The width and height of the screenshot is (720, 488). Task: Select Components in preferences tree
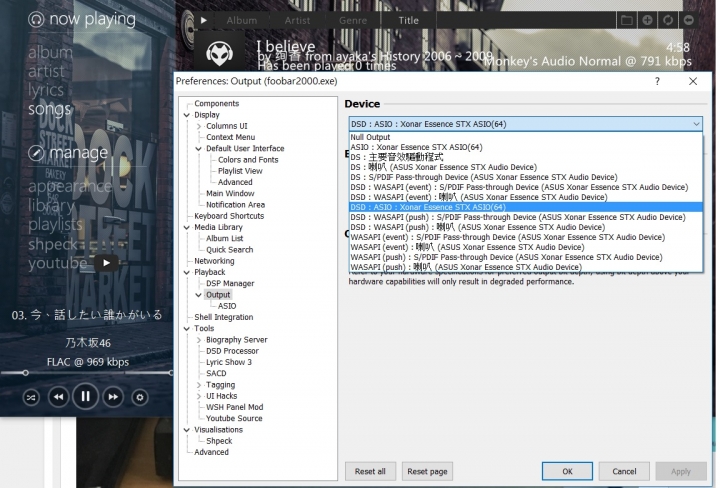pos(216,104)
